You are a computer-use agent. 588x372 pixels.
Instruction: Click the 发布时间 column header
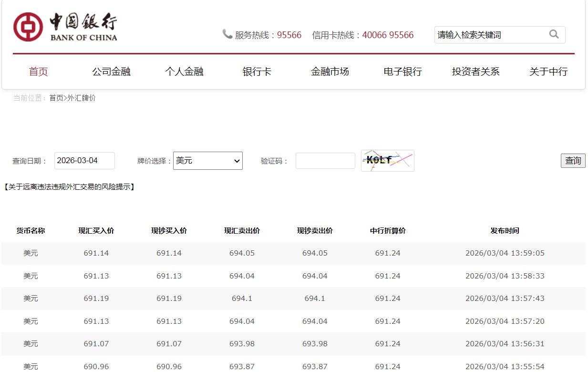pyautogui.click(x=505, y=231)
